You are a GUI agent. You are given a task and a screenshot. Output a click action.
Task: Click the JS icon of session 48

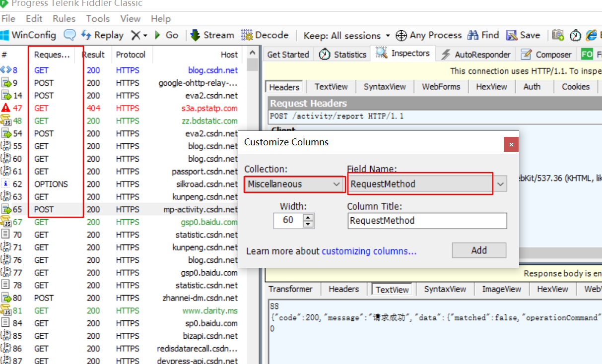click(5, 121)
